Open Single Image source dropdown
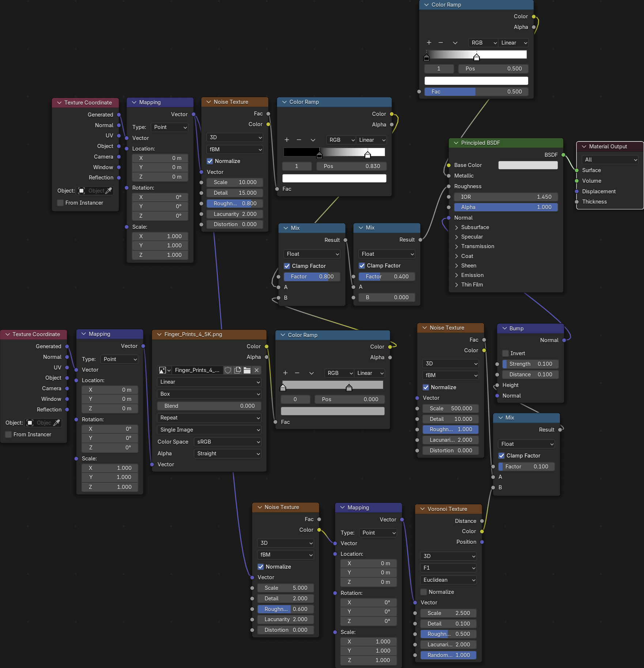644x668 pixels. 209,430
